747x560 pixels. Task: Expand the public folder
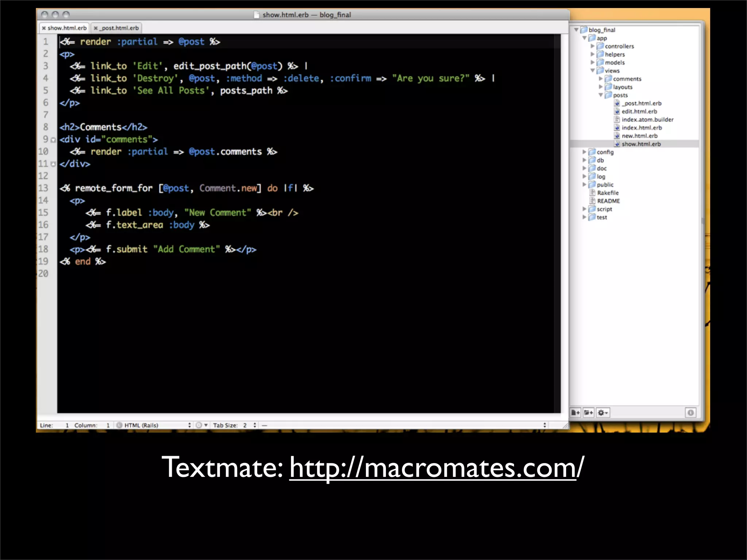click(x=584, y=184)
